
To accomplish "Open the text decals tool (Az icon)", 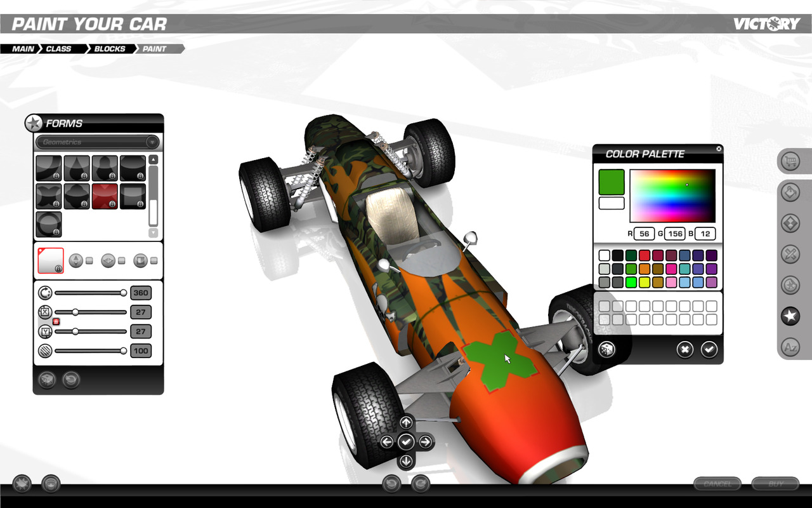I will (x=790, y=347).
